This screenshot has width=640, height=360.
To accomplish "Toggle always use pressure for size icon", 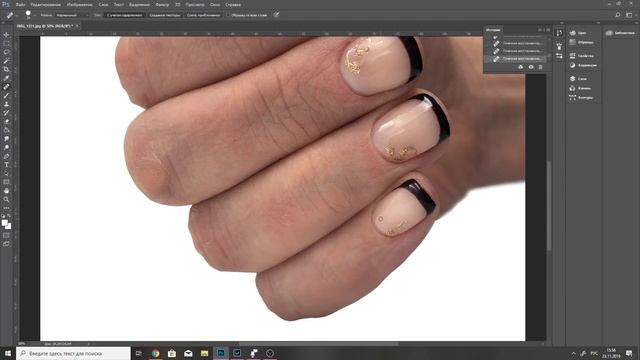I will tap(276, 15).
